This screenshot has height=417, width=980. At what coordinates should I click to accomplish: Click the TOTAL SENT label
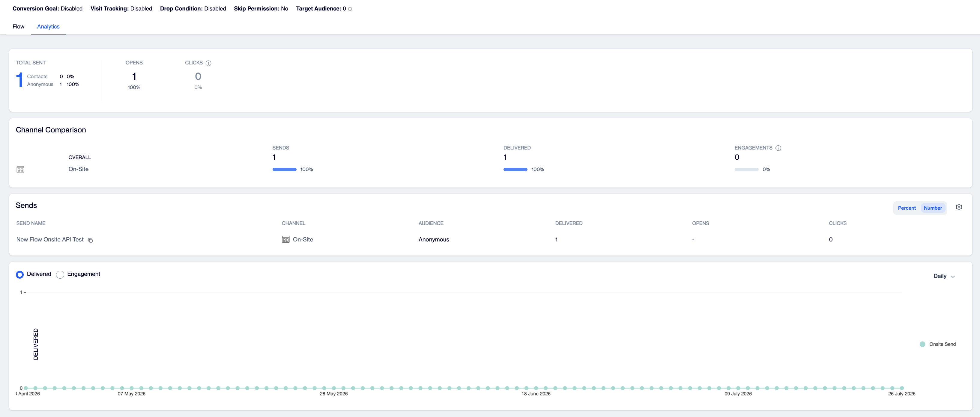(x=31, y=63)
